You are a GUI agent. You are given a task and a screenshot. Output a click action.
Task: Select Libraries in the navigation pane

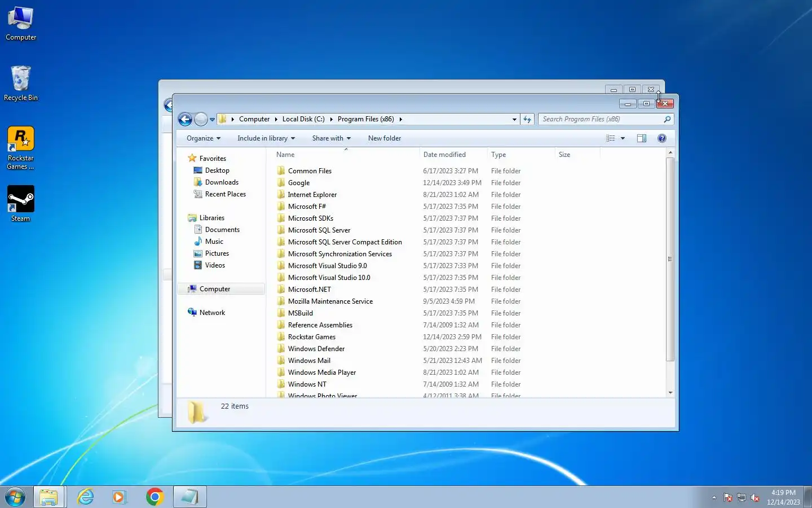tap(212, 218)
